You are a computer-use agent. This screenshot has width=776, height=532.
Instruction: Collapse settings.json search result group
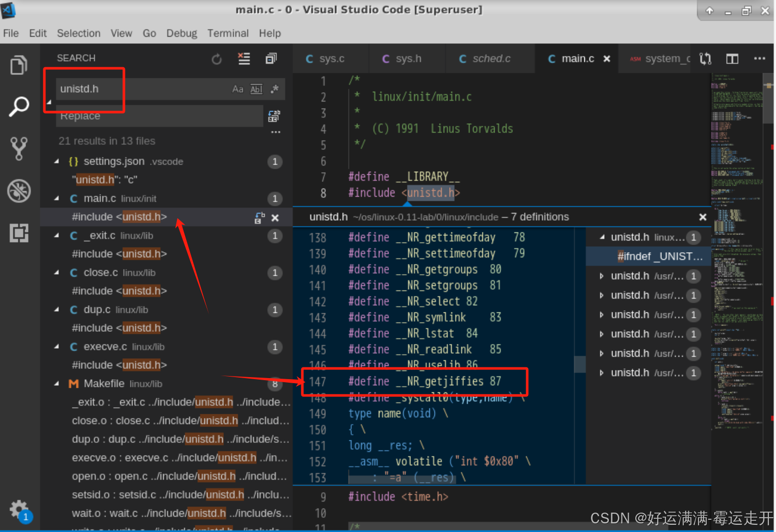coord(57,162)
